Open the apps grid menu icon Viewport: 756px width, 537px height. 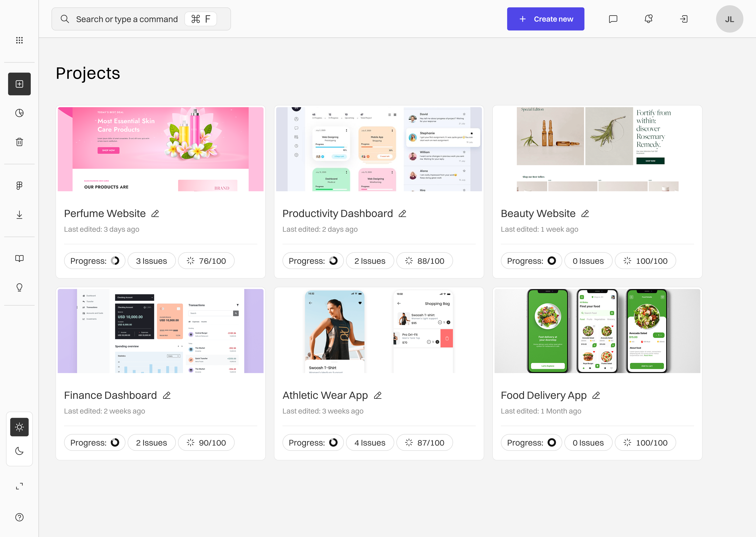19,40
